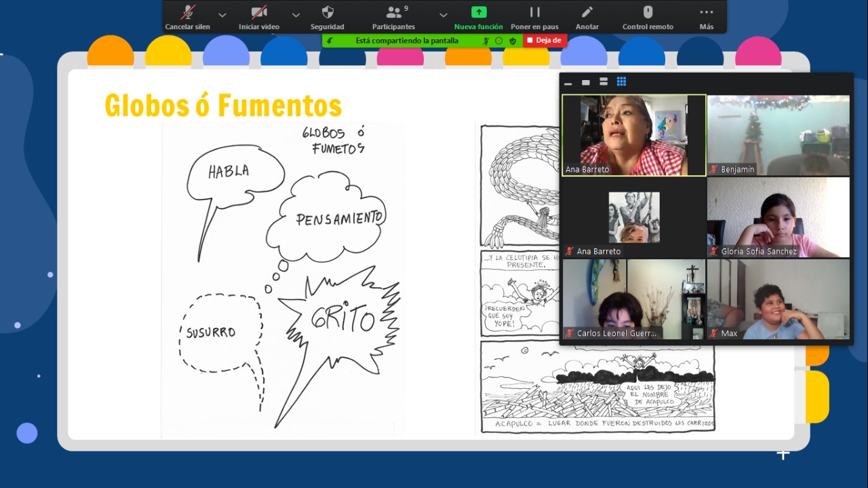Click the green arrow icon on the sharing bar
Viewport: 868px width, 488px height.
tap(330, 41)
